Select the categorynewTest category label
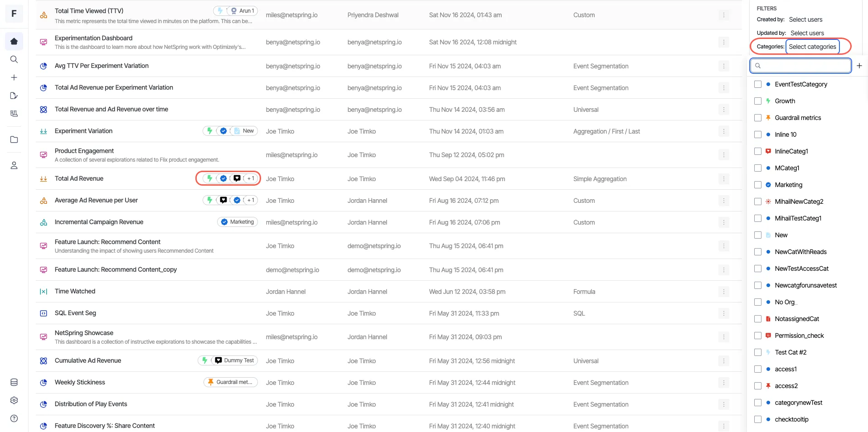The image size is (868, 432). [799, 403]
